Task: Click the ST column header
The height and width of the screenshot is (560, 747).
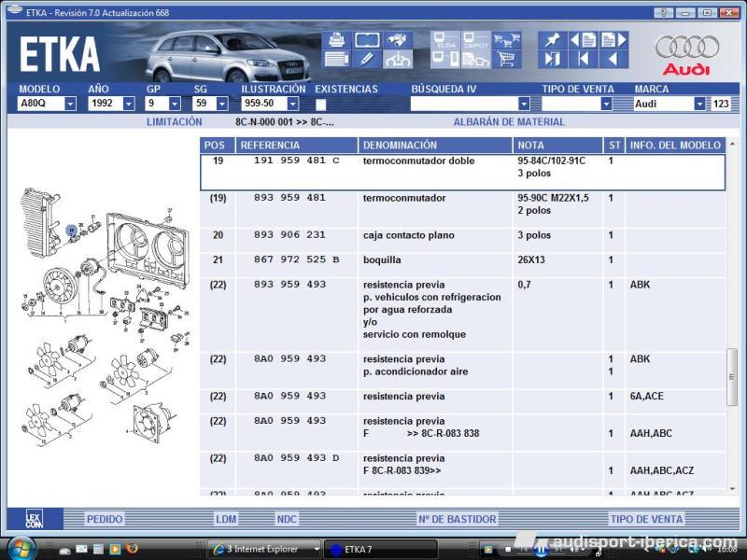Action: pos(614,146)
